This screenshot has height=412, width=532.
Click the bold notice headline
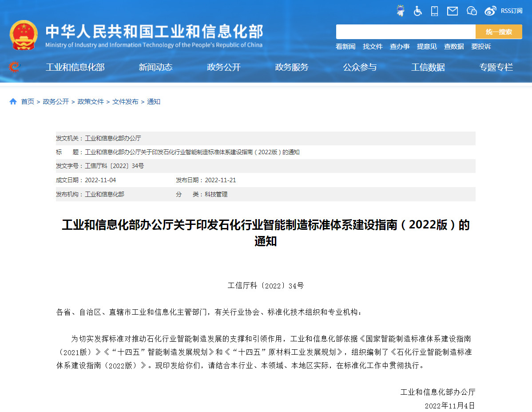[x=266, y=233]
